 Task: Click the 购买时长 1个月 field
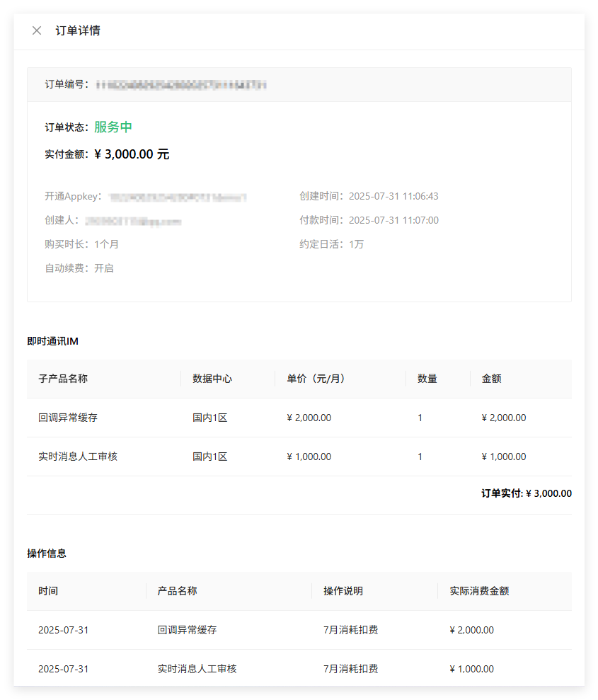point(106,244)
